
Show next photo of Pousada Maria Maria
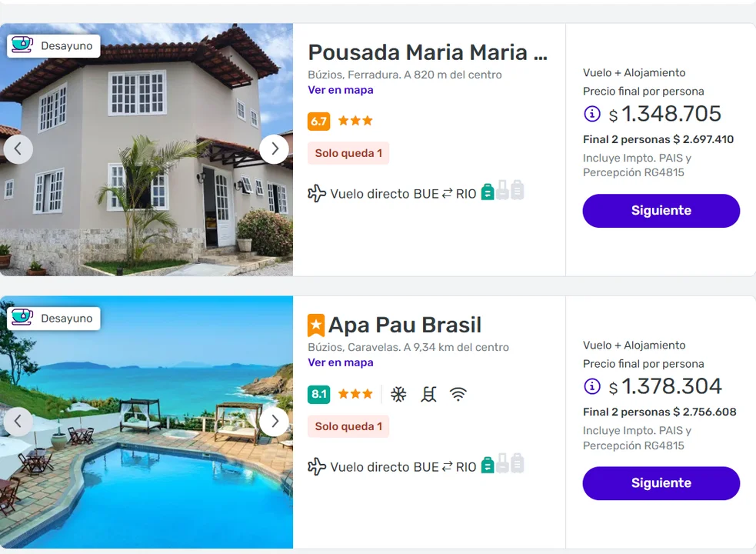(274, 149)
